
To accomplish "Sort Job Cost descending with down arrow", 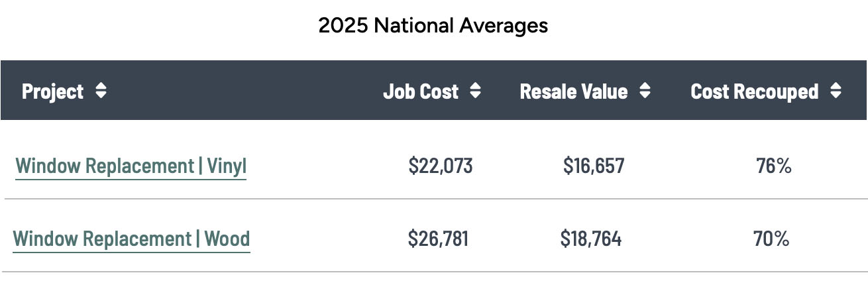I will click(475, 95).
